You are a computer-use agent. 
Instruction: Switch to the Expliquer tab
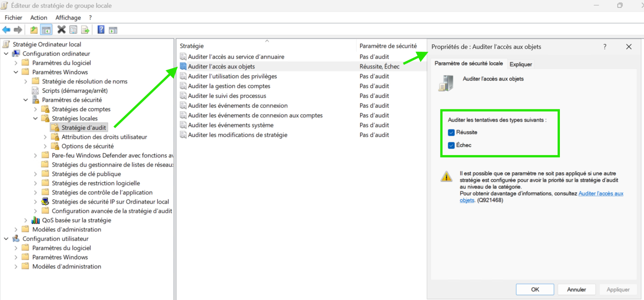coord(521,64)
